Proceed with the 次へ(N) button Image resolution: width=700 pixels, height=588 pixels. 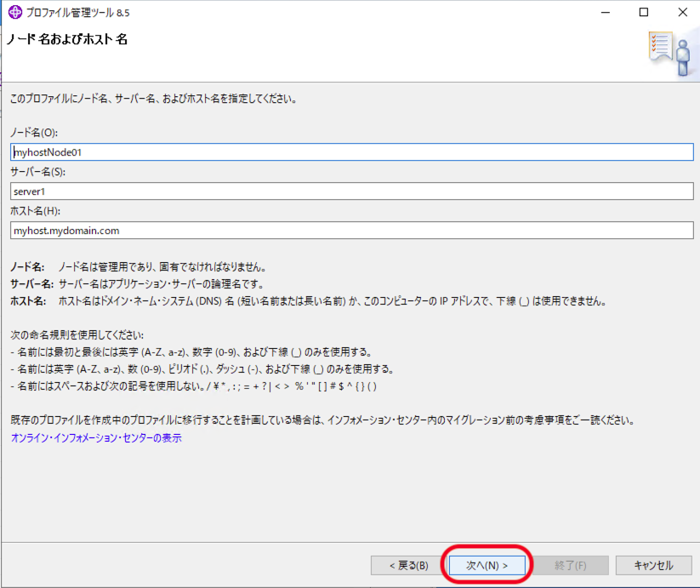[x=487, y=566]
